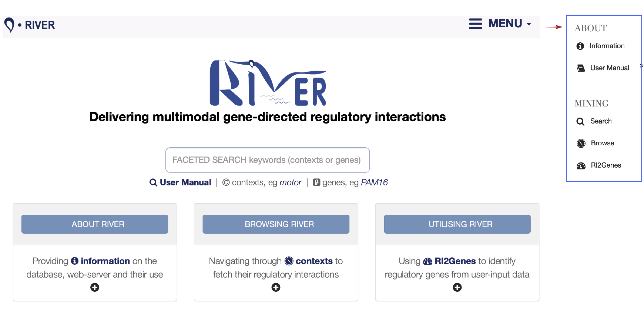Click the Information circle icon in the menu
Screen dimensions: 644x316
tap(580, 46)
